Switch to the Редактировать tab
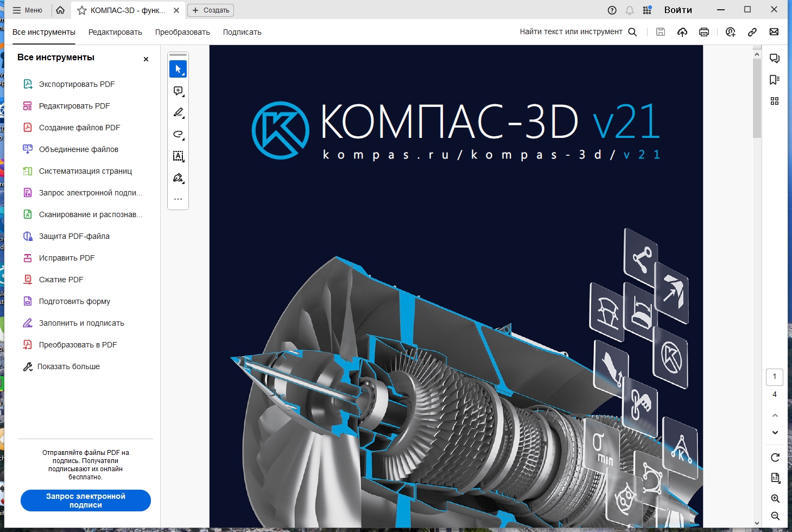The width and height of the screenshot is (792, 532). (115, 32)
